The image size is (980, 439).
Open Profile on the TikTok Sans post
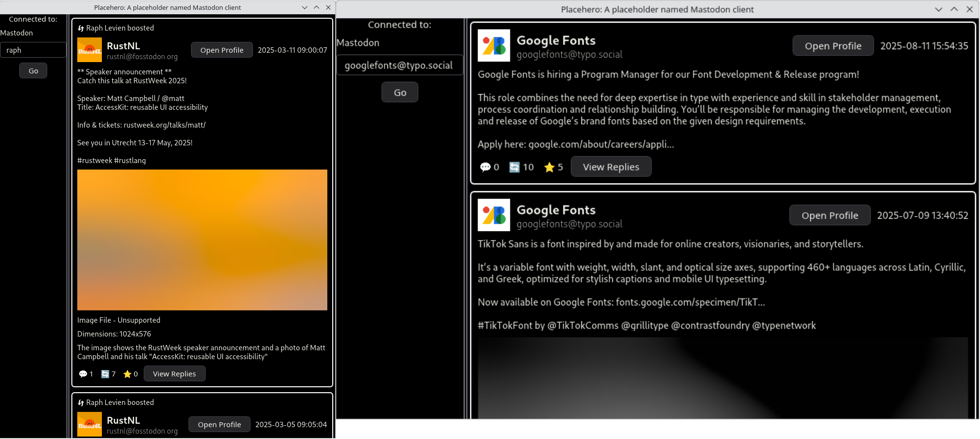tap(830, 215)
